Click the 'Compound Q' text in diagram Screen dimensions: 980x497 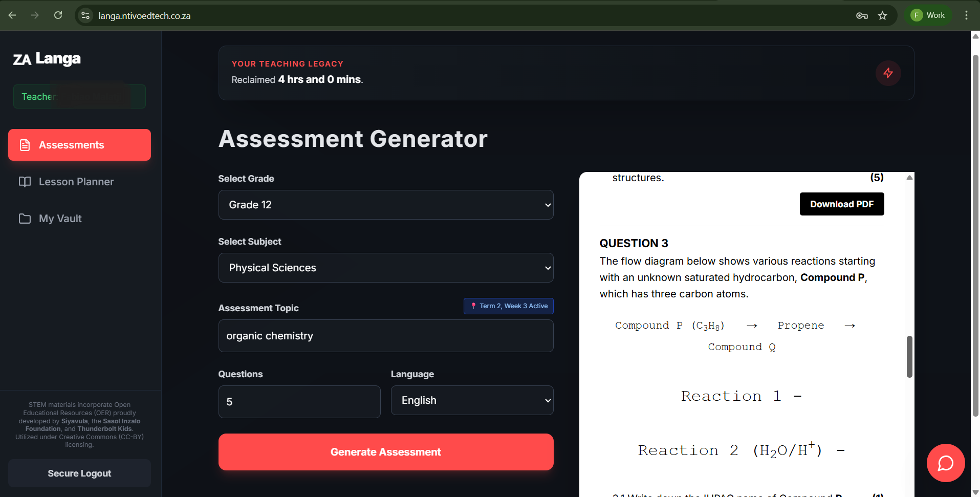(x=742, y=347)
